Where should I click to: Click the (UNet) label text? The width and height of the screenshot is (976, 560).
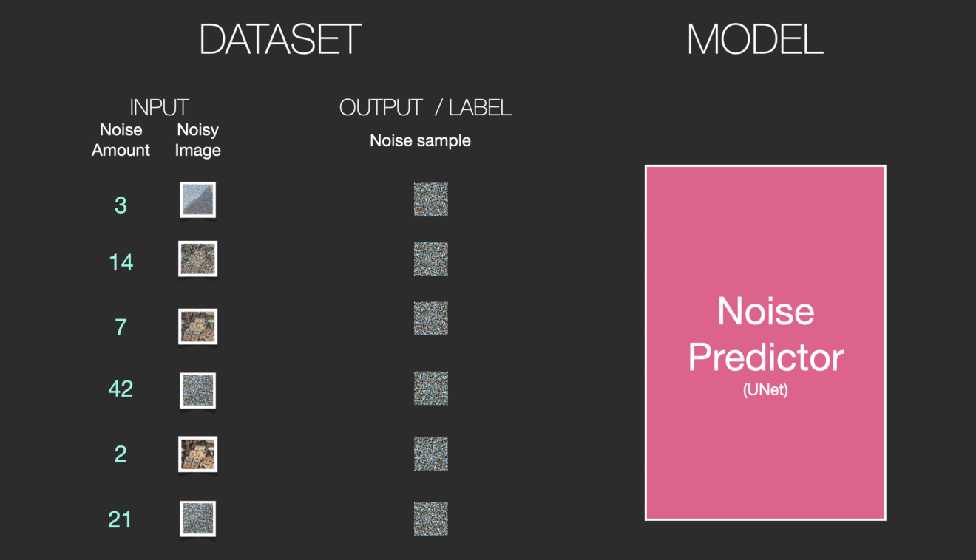[x=765, y=390]
